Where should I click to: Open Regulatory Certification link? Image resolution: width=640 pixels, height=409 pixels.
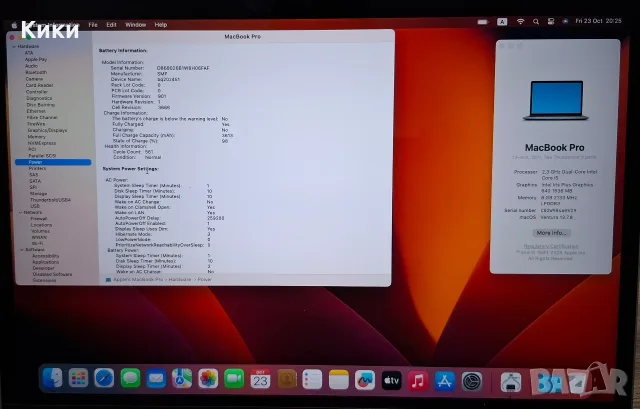point(551,246)
